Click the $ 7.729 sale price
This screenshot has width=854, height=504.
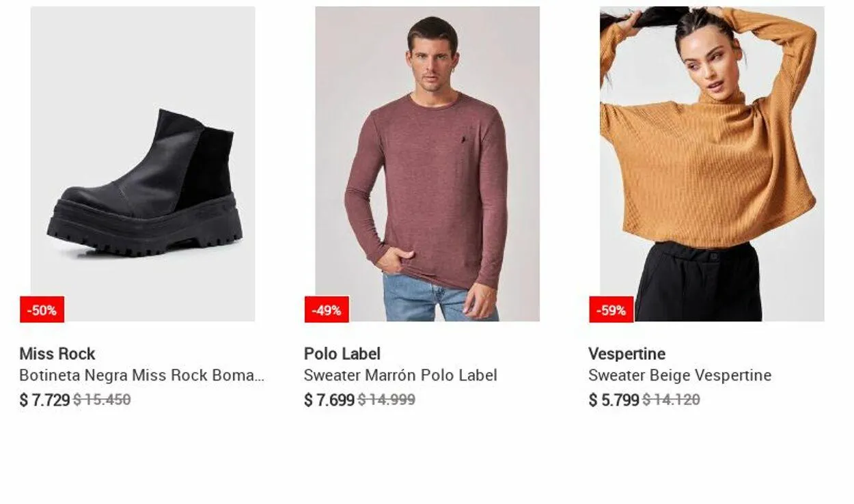pos(44,400)
